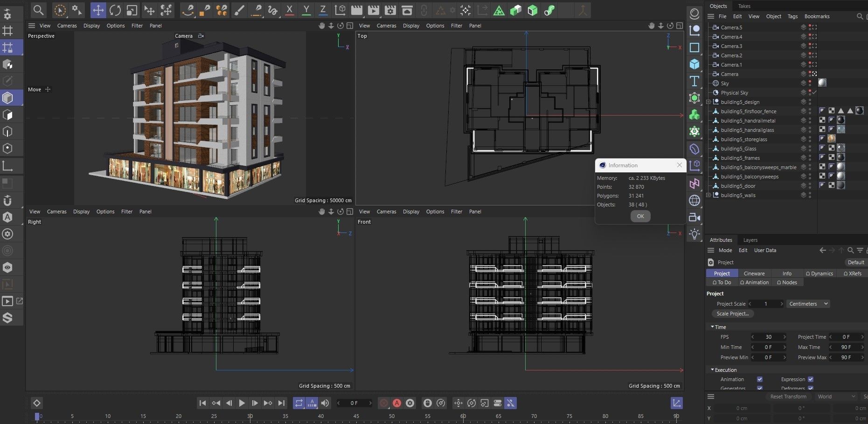Add a Light object from right palette
Viewport: 868px width, 424px height.
694,234
